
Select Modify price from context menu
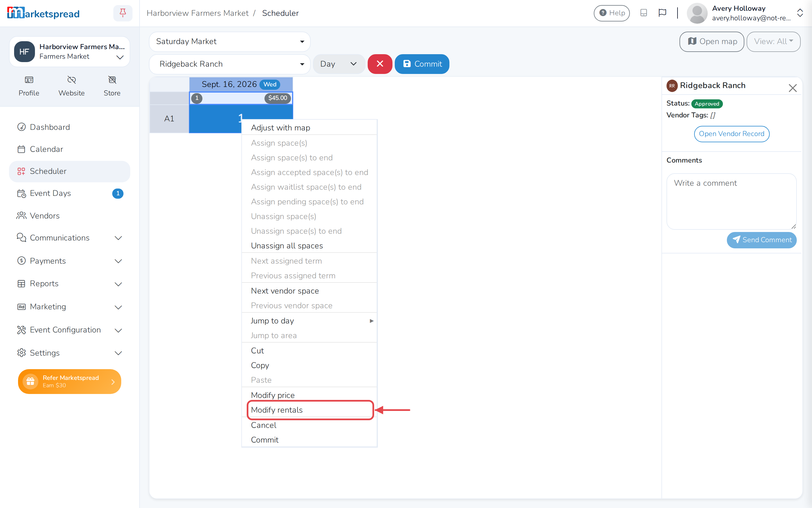point(309,395)
